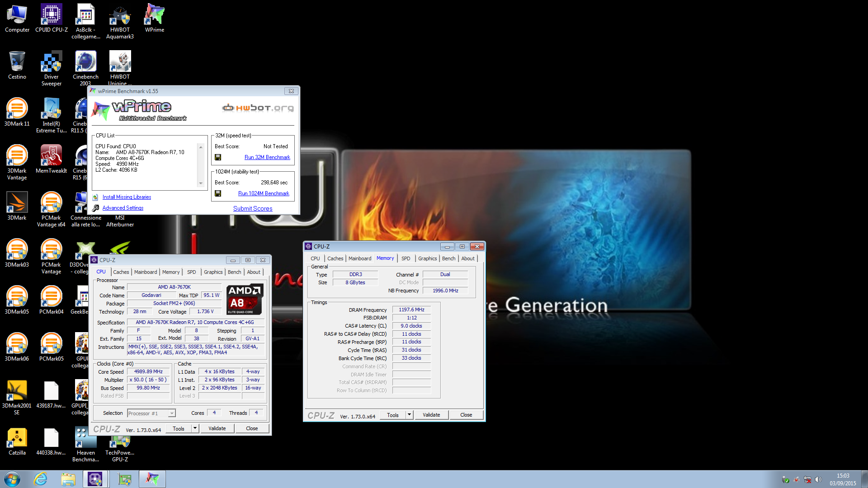Viewport: 868px width, 488px height.
Task: Open Internet Explorer from the taskbar
Action: click(x=41, y=479)
